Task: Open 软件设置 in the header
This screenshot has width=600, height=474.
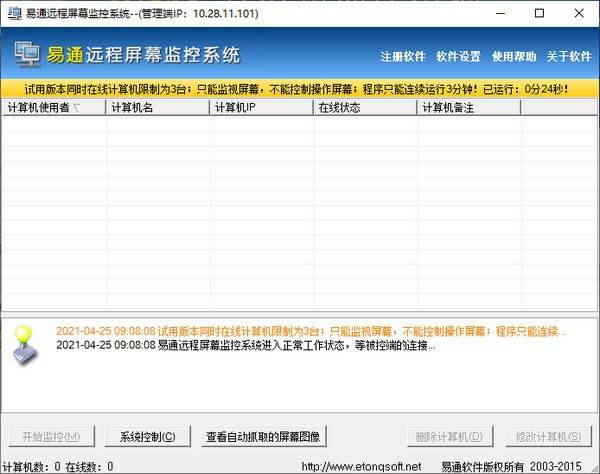Action: click(x=458, y=57)
